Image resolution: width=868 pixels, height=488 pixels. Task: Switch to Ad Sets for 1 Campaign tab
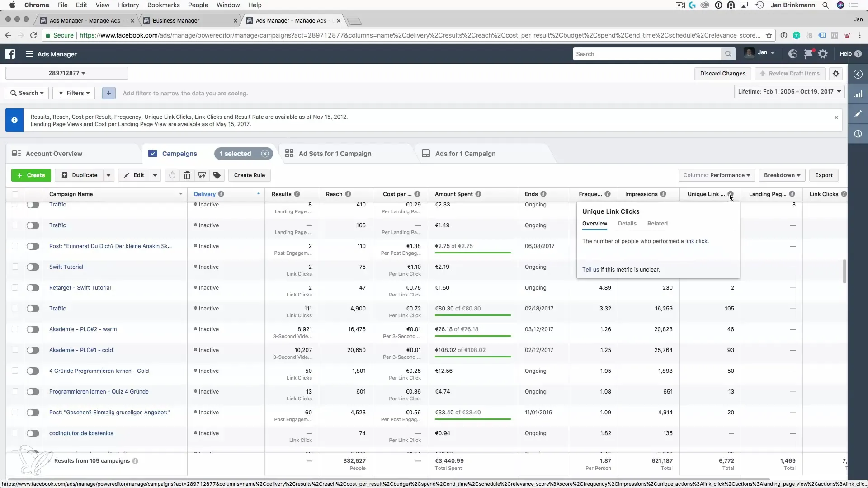335,154
